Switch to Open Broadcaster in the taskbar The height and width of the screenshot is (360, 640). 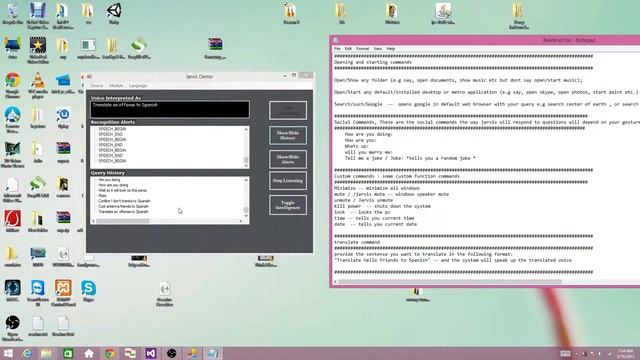[x=171, y=353]
